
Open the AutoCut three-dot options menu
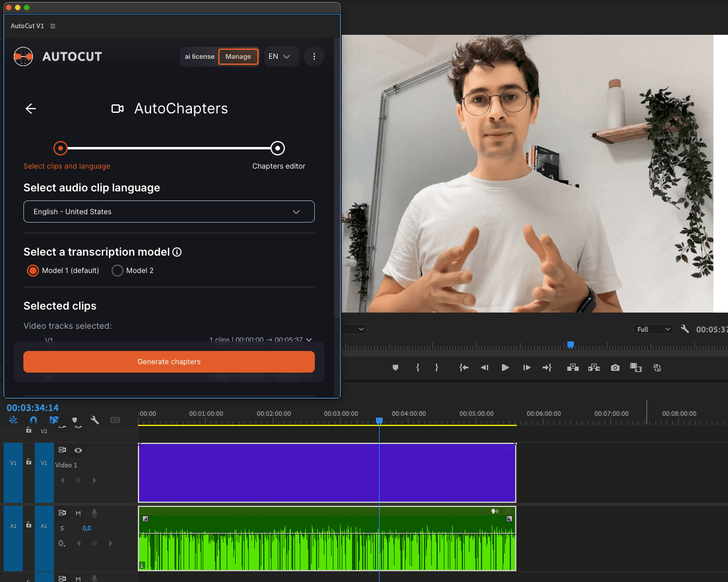point(314,56)
